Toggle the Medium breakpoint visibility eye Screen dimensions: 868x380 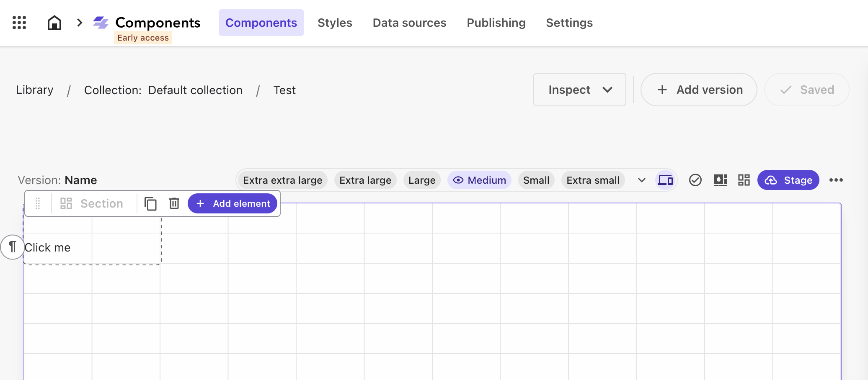459,180
